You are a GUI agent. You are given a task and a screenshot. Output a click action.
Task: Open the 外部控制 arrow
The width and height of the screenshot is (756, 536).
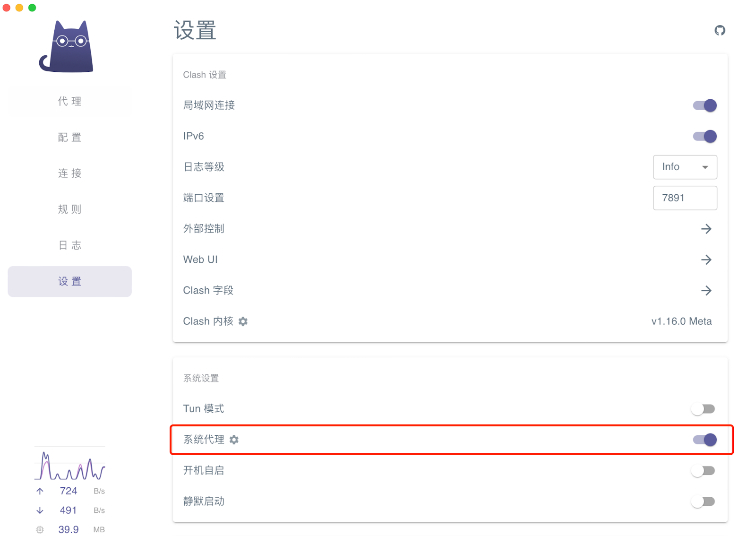(x=706, y=229)
